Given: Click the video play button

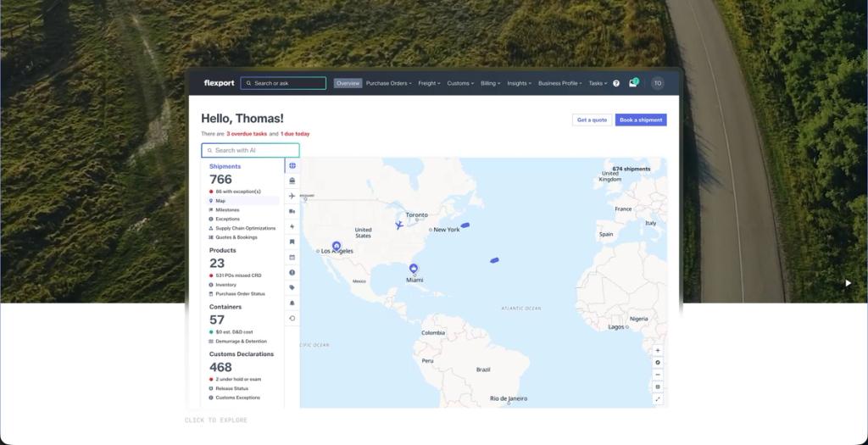Looking at the screenshot, I should click(x=848, y=283).
